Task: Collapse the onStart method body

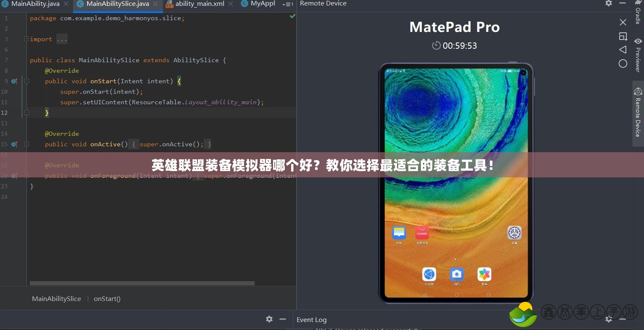Action: click(x=26, y=81)
